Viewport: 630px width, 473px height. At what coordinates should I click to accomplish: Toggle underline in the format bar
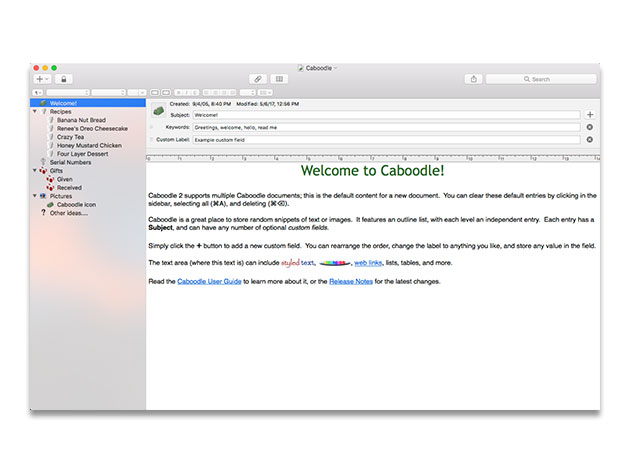pos(194,92)
